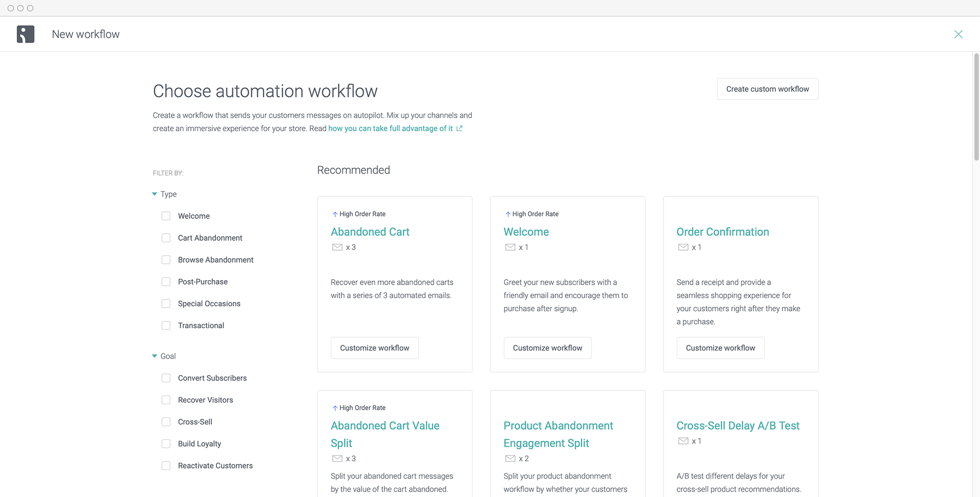
Task: Close the New workflow dialog
Action: (958, 34)
